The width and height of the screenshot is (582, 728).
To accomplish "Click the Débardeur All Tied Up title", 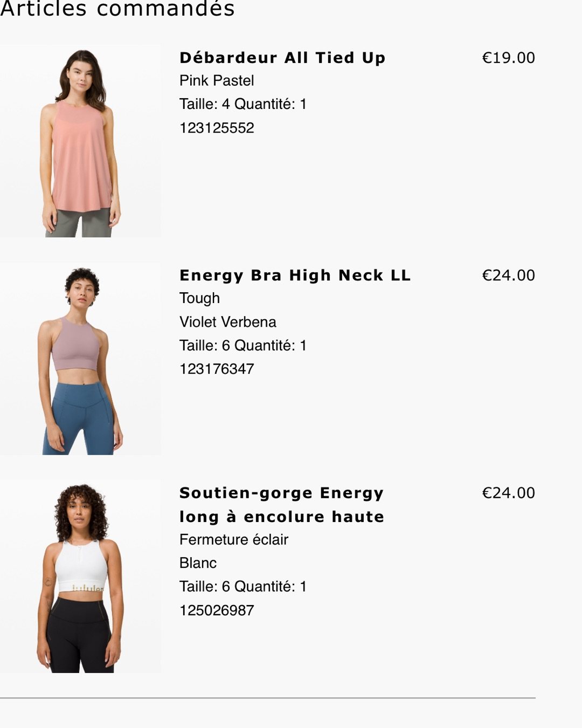I will point(282,58).
